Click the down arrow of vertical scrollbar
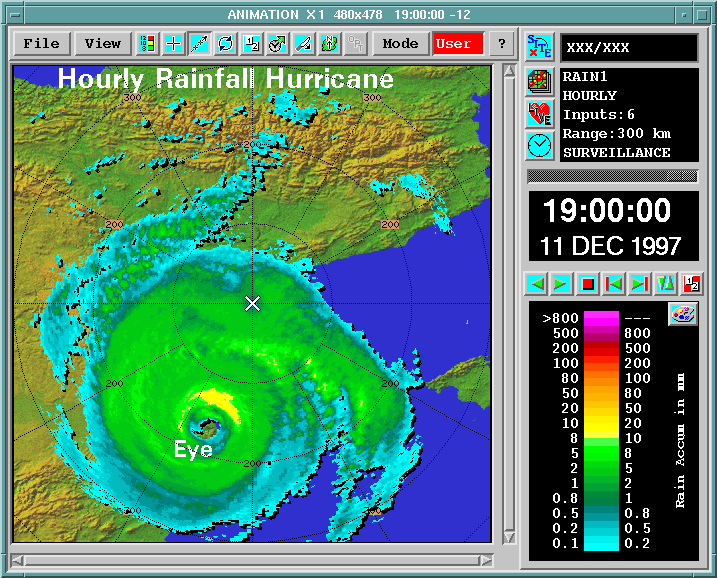 click(x=509, y=536)
